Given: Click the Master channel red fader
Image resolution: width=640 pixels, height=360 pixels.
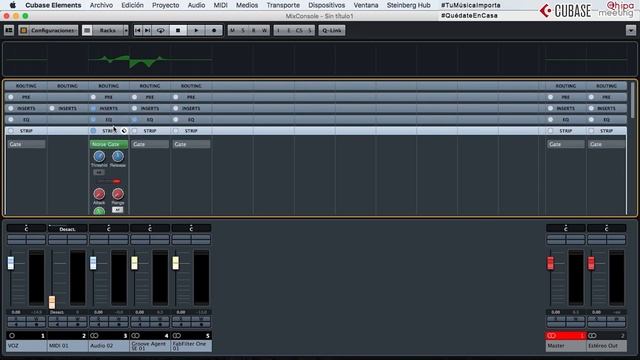Looking at the screenshot, I should click(x=550, y=263).
